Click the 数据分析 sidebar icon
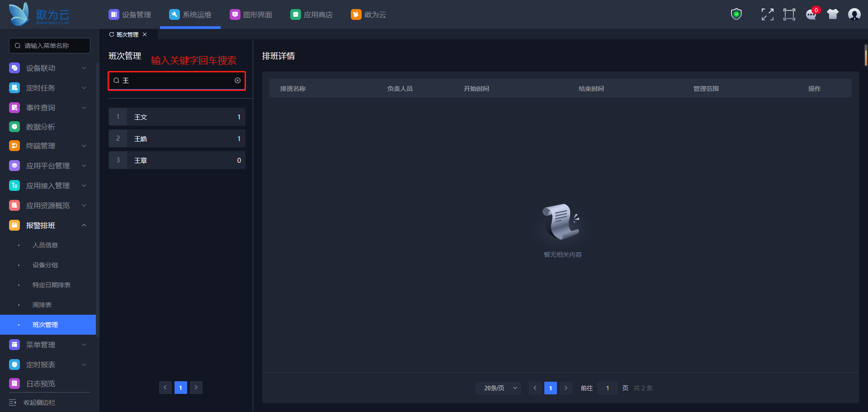 [14, 127]
